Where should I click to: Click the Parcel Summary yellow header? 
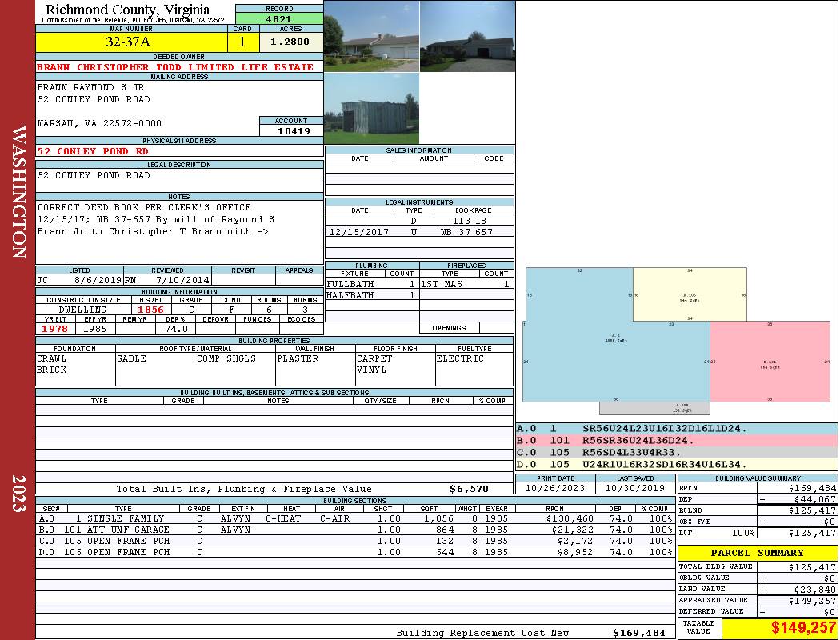click(757, 553)
